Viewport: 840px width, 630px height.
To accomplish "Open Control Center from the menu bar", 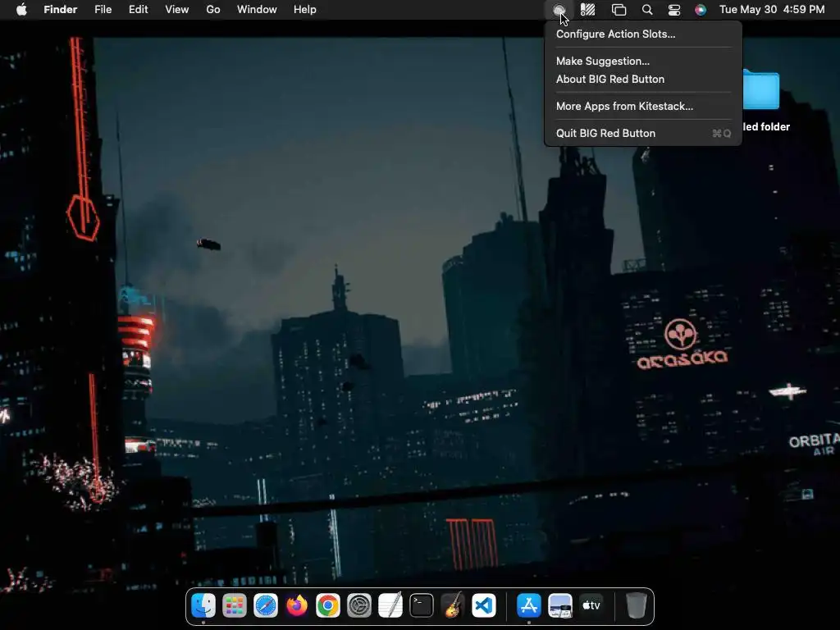I will pyautogui.click(x=674, y=10).
